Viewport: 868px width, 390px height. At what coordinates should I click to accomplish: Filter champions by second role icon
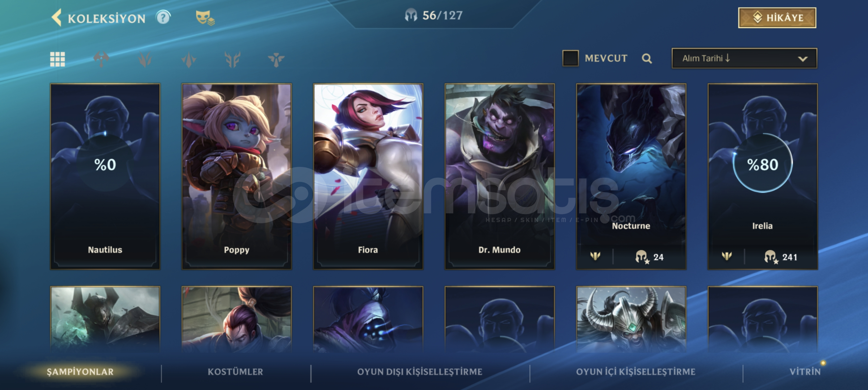(145, 59)
